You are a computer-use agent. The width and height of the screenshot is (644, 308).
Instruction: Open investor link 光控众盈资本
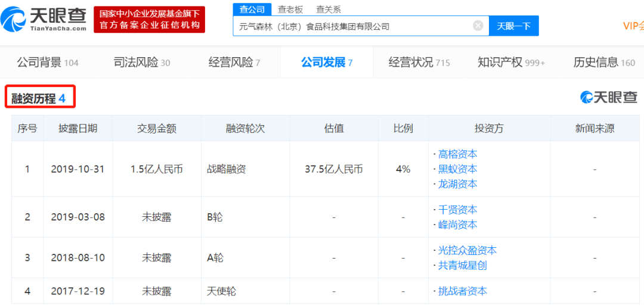tap(467, 250)
